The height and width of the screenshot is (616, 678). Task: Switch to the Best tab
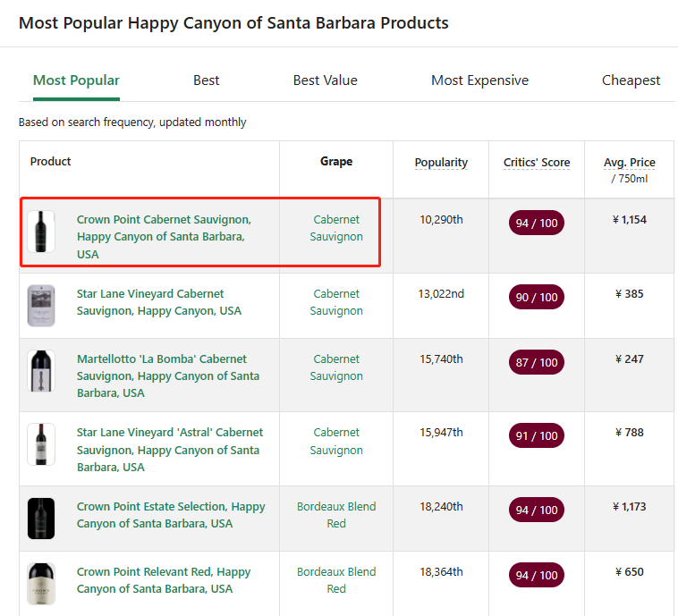tap(207, 80)
